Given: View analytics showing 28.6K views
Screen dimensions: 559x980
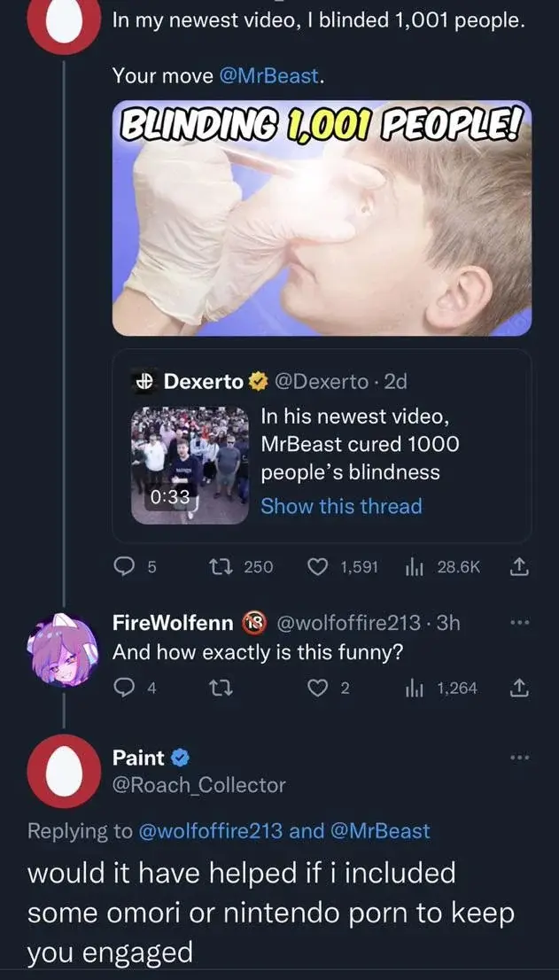Looking at the screenshot, I should tap(411, 567).
